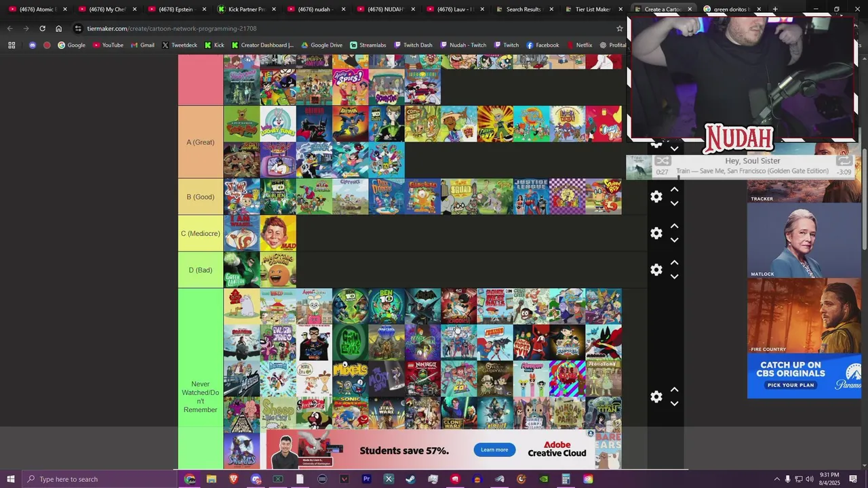Go to browser home page

pos(58,28)
